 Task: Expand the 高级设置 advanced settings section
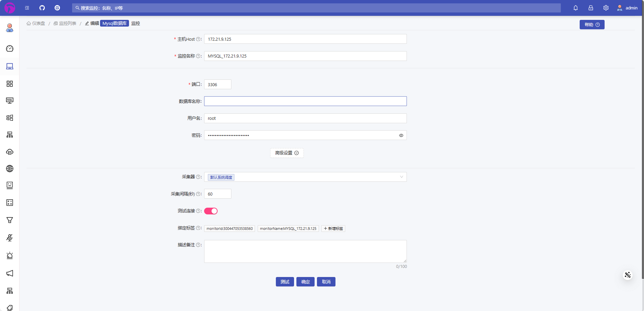tap(286, 153)
